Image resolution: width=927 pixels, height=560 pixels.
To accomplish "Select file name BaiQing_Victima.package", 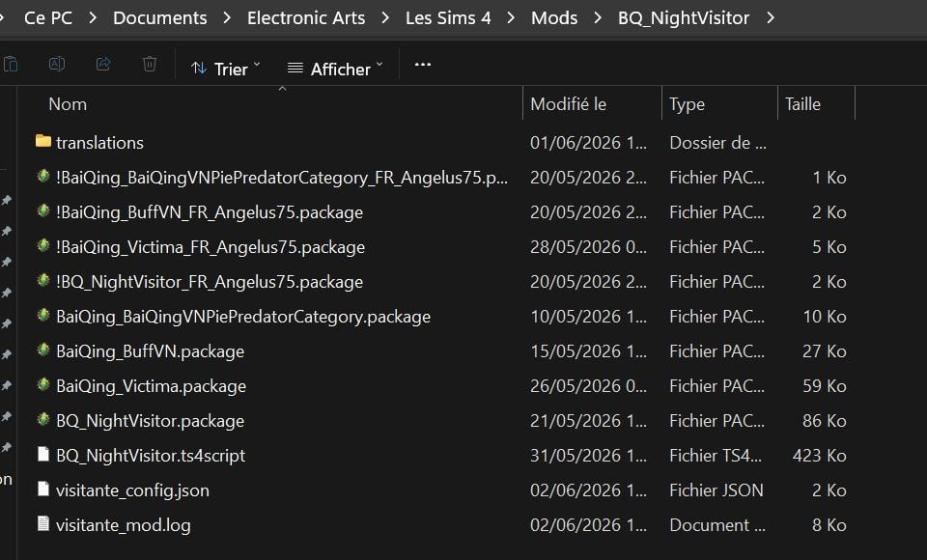I will [151, 387].
